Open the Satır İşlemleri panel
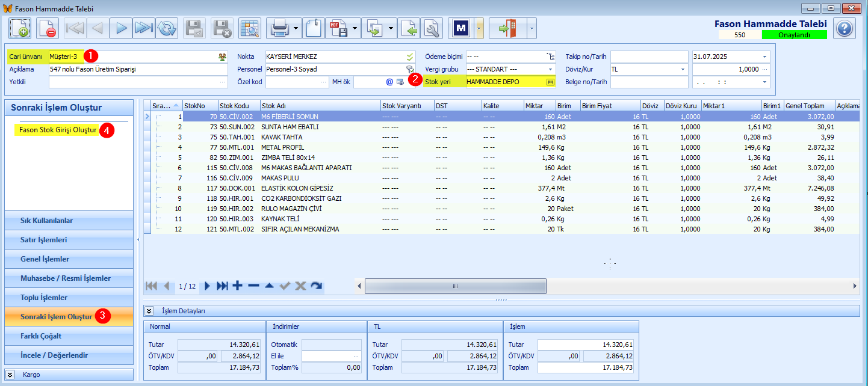This screenshot has width=868, height=386. 69,240
